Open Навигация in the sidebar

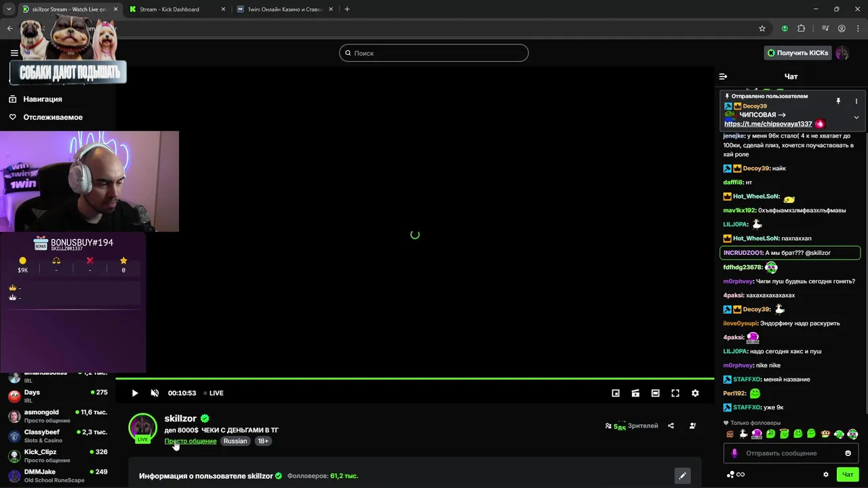(43, 99)
